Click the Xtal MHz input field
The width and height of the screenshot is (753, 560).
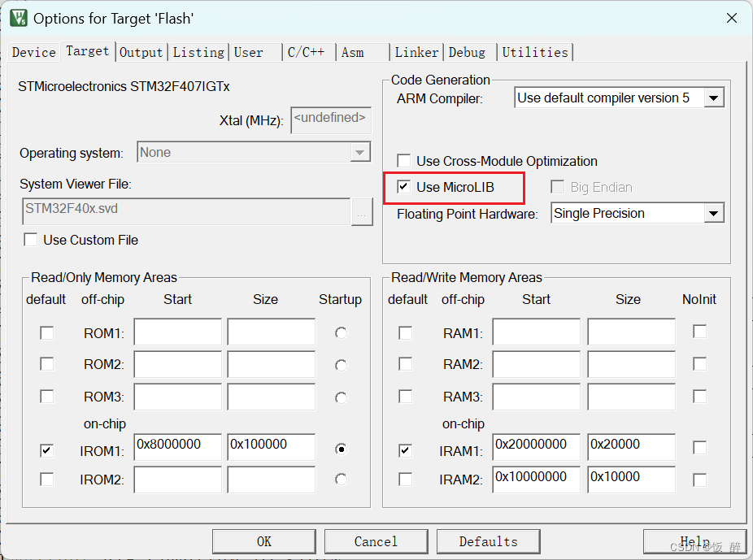tap(330, 119)
